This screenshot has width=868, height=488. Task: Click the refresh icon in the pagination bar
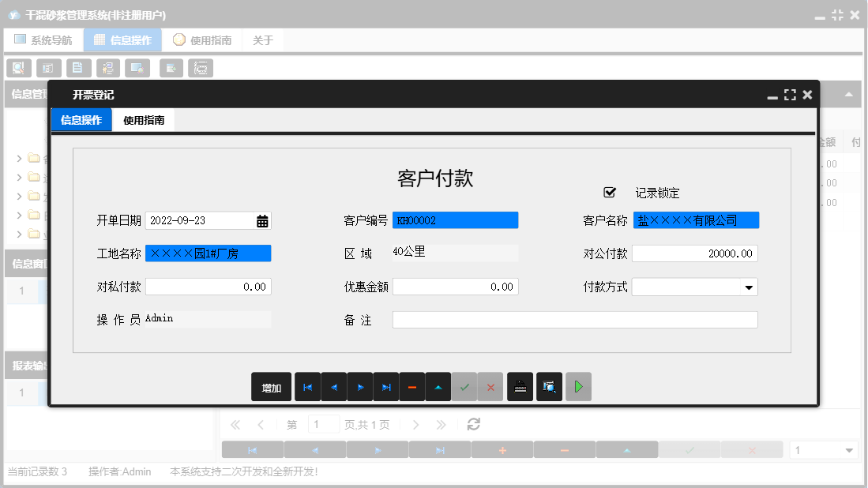[473, 424]
